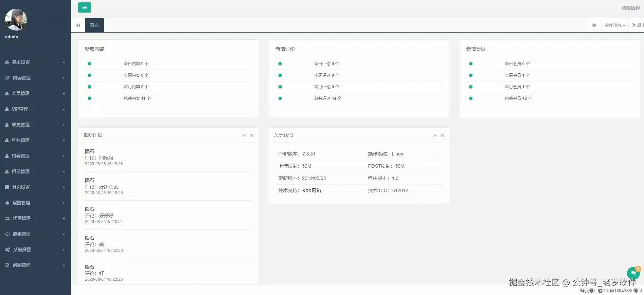This screenshot has height=295, width=644.
Task: Open the 系统设置 menu item
Action: (x=36, y=250)
